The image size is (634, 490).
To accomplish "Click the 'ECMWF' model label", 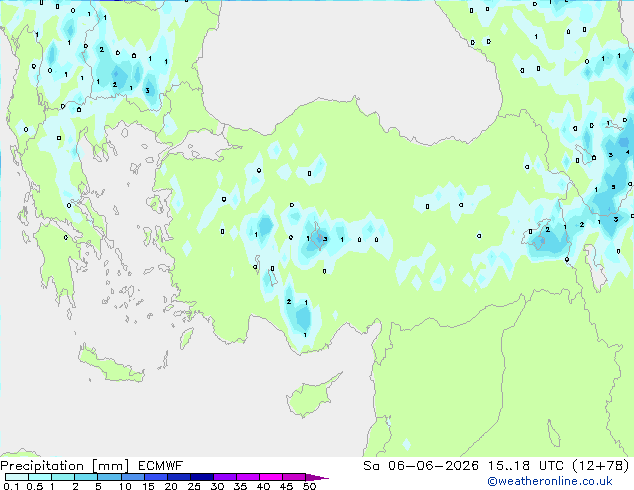I will 161,466.
